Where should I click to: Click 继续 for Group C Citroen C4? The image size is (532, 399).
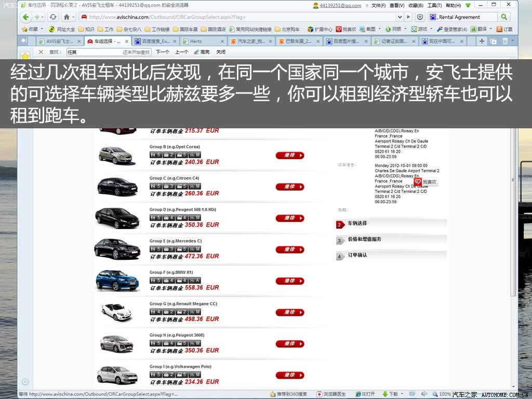(290, 187)
